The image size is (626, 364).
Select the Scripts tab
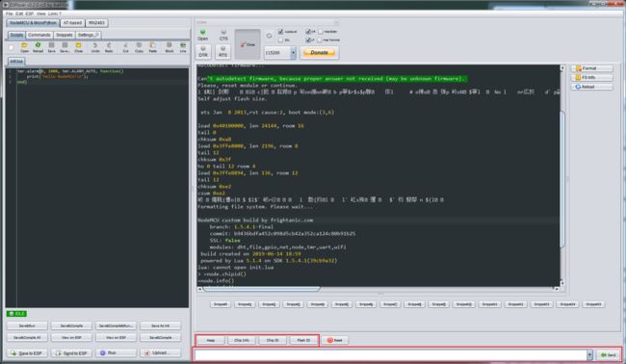(x=16, y=35)
